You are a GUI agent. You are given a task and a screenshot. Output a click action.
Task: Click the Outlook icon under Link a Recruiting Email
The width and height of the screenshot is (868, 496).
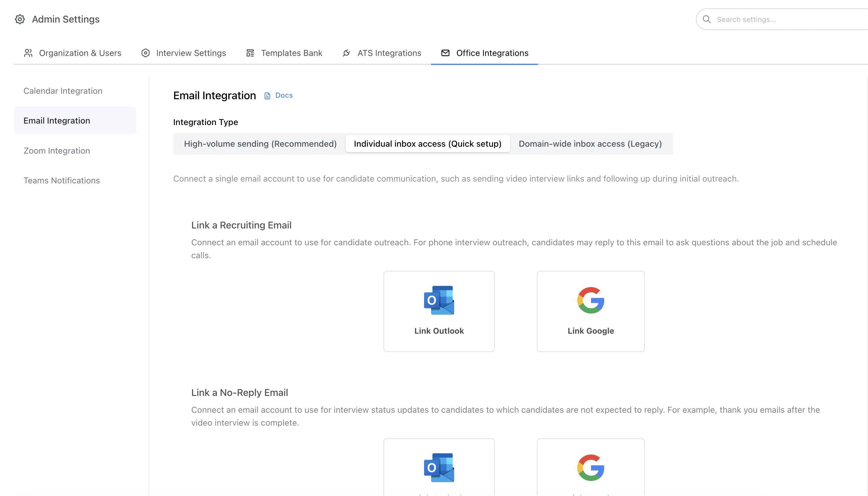[439, 300]
